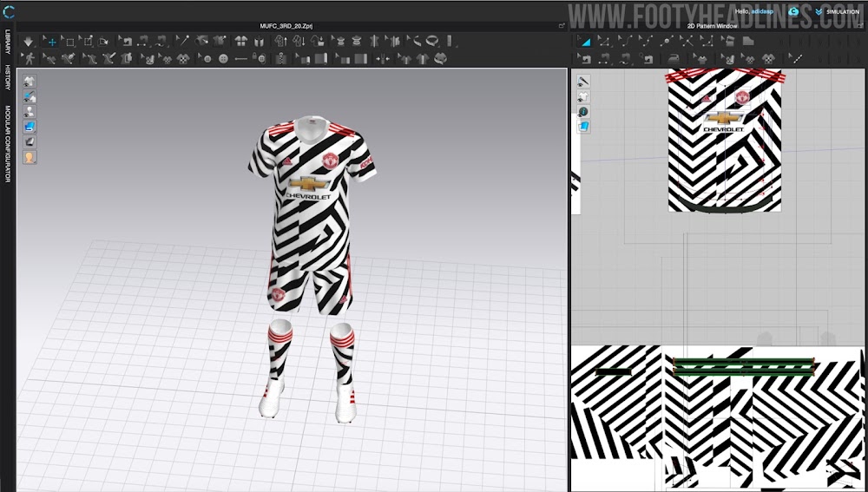Viewport: 868px width, 492px height.
Task: Select the blue-cross Select/Move tool
Action: point(51,42)
